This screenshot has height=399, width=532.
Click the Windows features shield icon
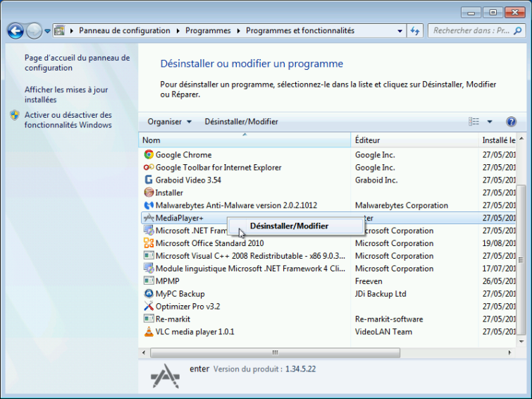[15, 115]
